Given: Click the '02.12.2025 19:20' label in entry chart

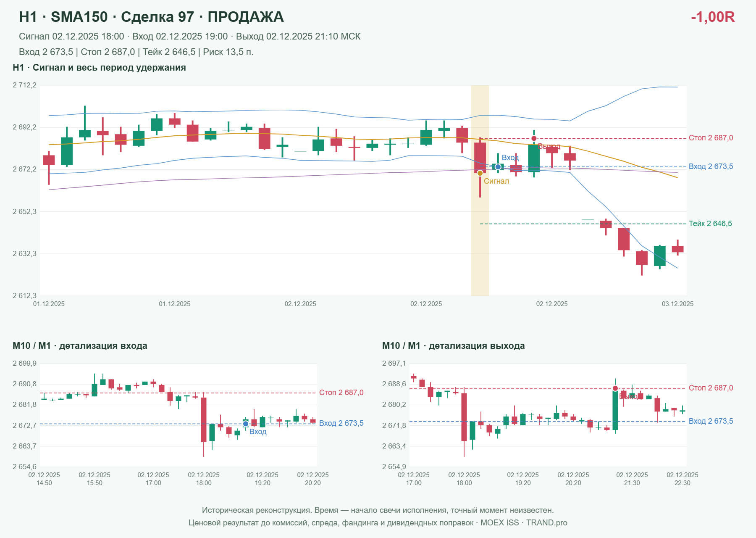Looking at the screenshot, I should click(x=262, y=479).
